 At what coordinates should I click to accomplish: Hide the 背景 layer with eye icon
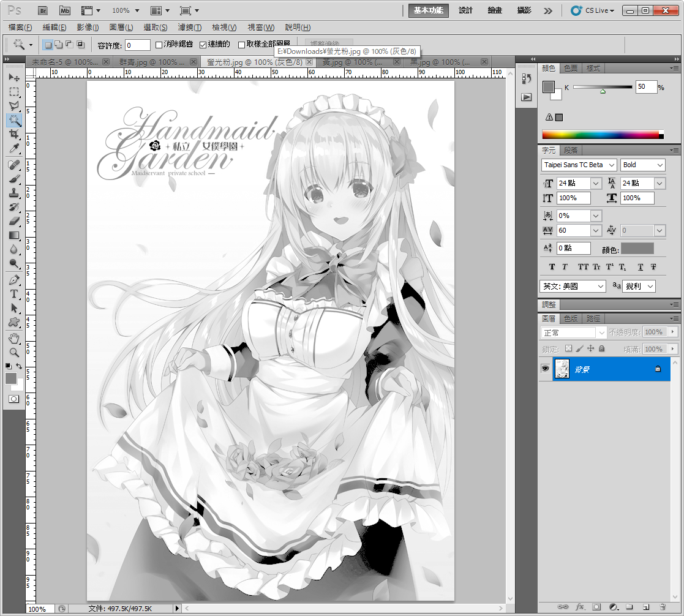[x=545, y=369]
